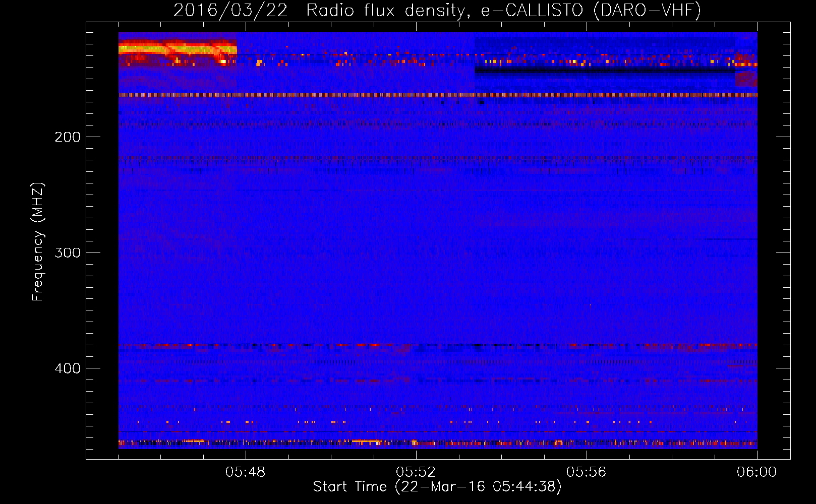The height and width of the screenshot is (504, 816).
Task: Click the 'Frequency (MHZ)' axis label
Action: [38, 242]
